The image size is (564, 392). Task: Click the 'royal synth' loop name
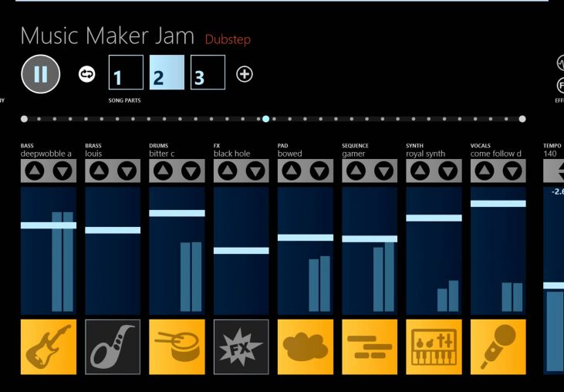coord(426,154)
